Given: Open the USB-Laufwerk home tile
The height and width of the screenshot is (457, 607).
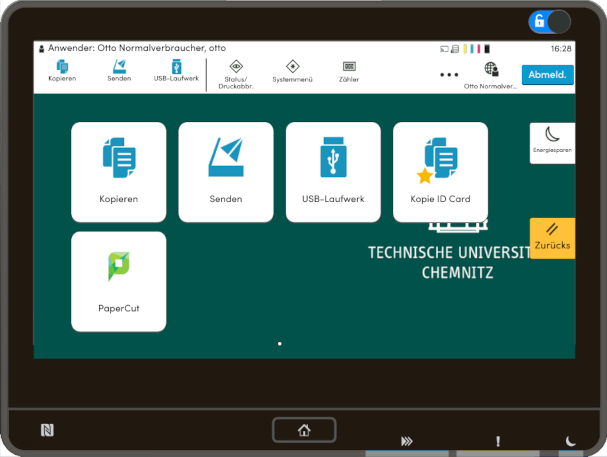Looking at the screenshot, I should 333,171.
